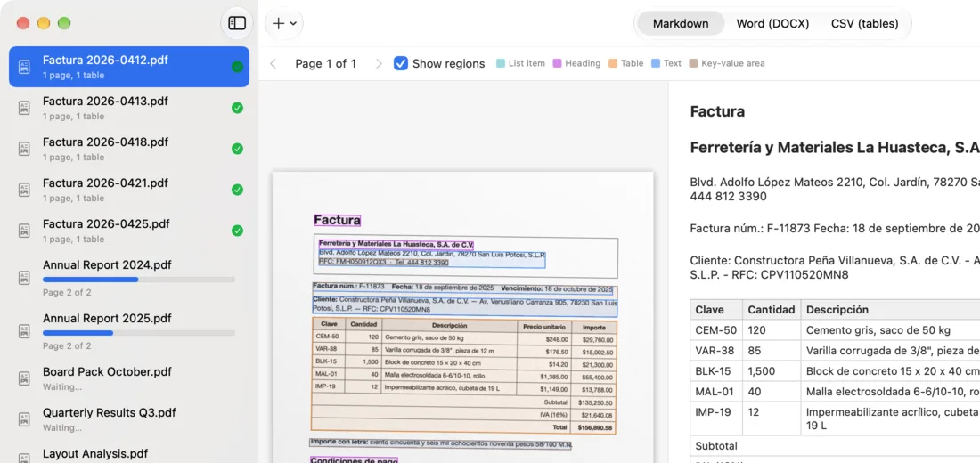The image size is (980, 463).
Task: Open Factura 2026-0413.pdf in sidebar
Action: coord(129,108)
